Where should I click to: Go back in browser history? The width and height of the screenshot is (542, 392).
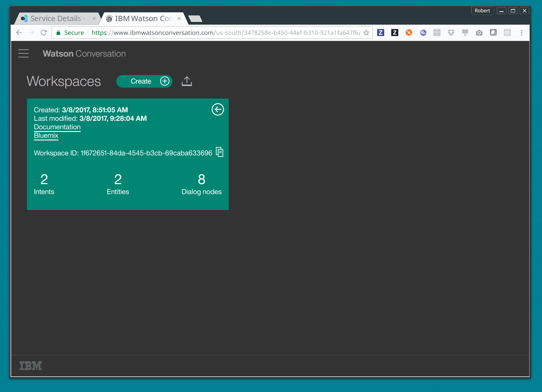(x=19, y=33)
